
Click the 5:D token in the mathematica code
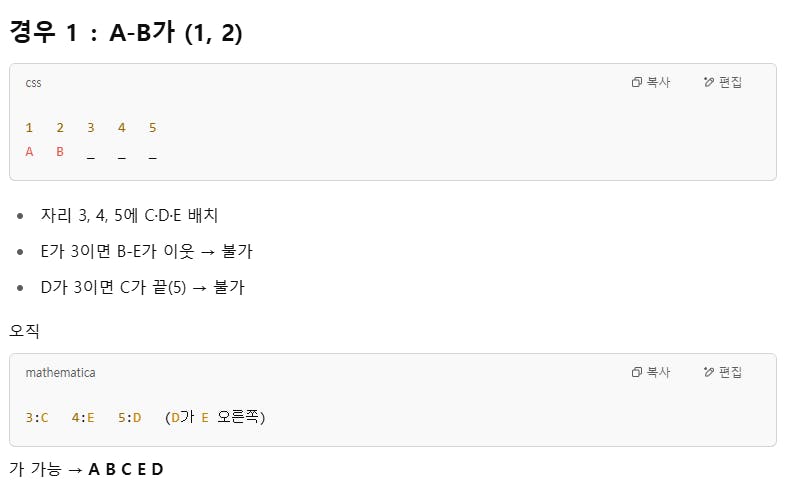130,418
